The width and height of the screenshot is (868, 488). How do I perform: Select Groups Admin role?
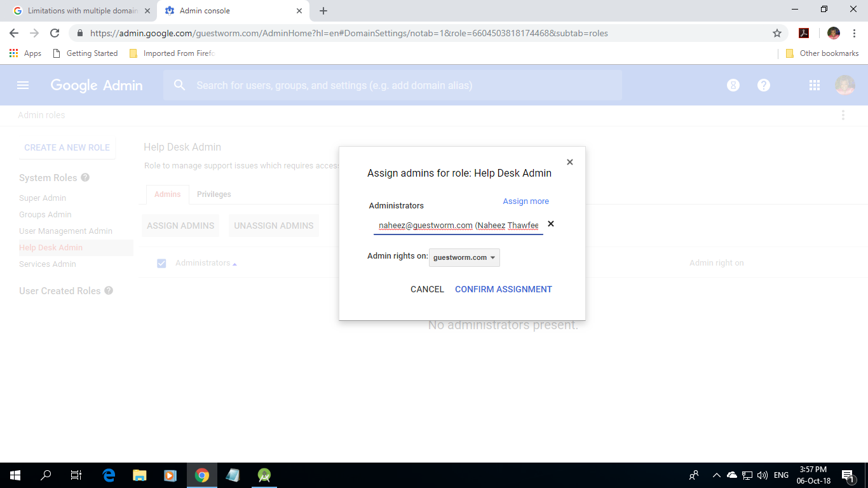point(45,215)
